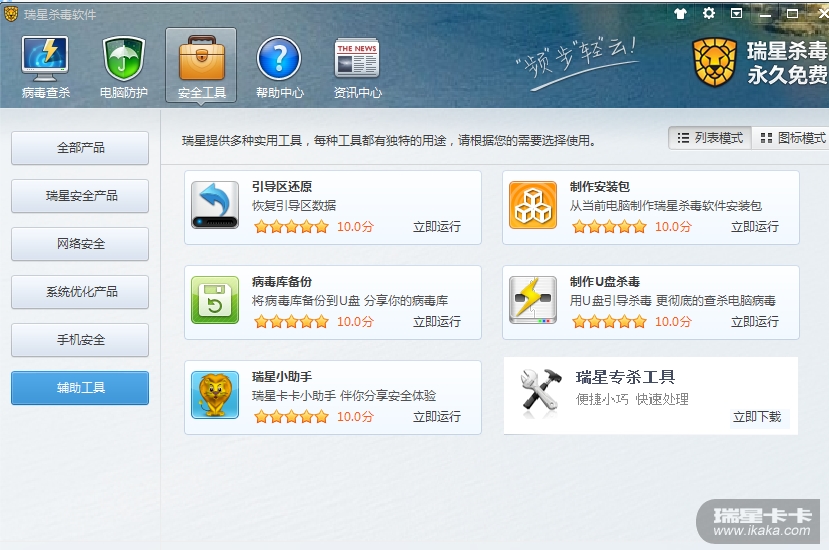Run 瑞星小助手 via 立即运行
This screenshot has width=829, height=550.
tap(437, 417)
